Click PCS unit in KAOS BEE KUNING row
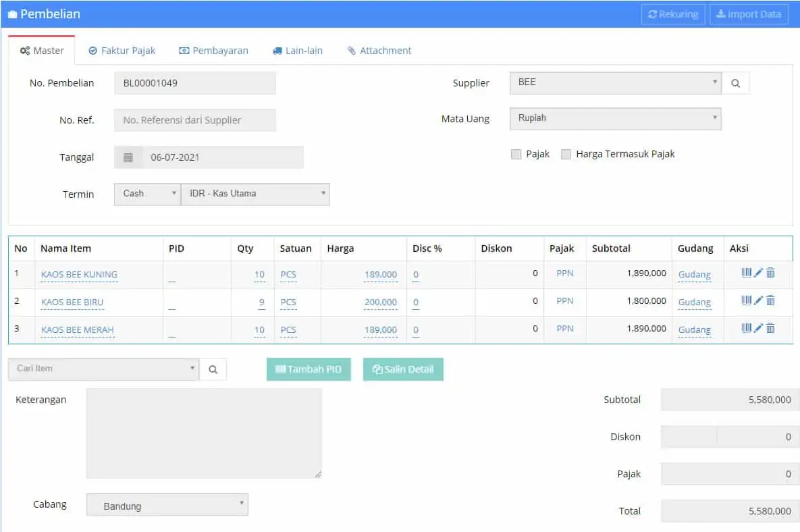Viewport: 800px width, 532px height. [x=288, y=274]
